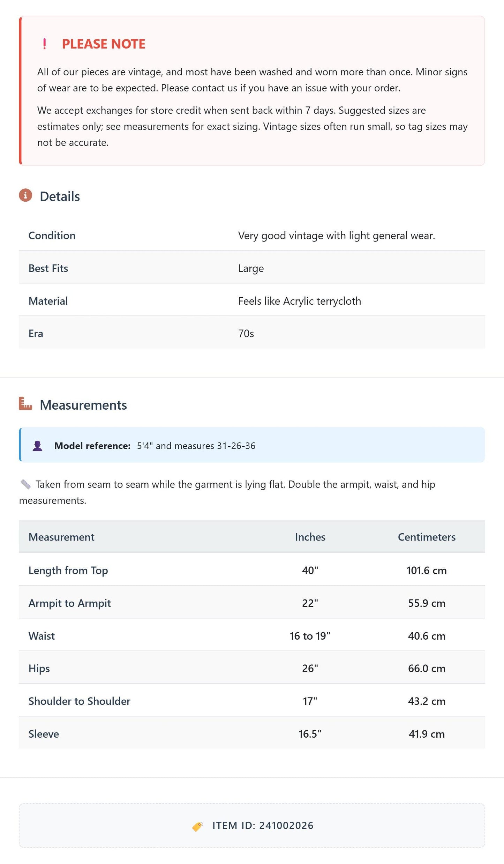Click the Details info circle icon
Viewport: 504px width, 864px height.
(x=25, y=195)
